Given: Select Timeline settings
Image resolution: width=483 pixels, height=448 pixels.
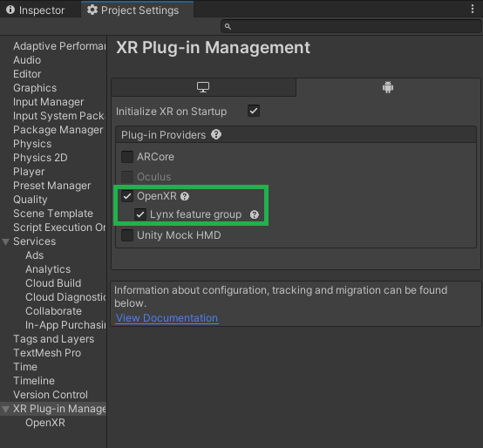Looking at the screenshot, I should pyautogui.click(x=34, y=381).
